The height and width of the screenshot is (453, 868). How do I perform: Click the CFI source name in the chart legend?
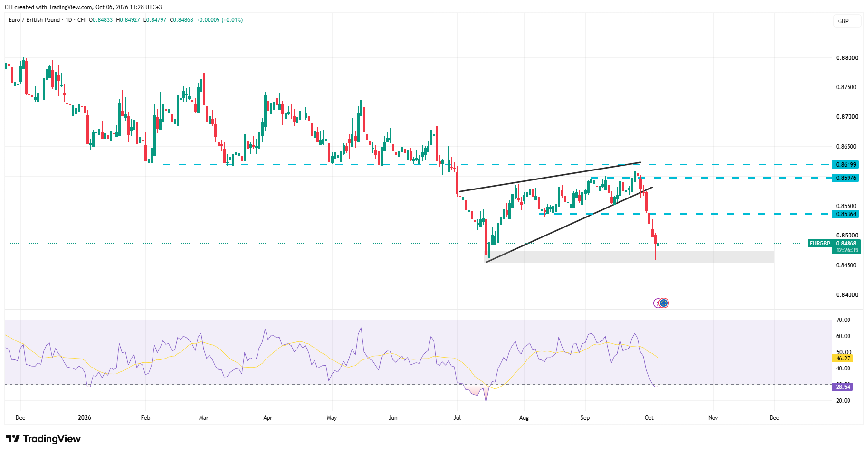point(81,20)
